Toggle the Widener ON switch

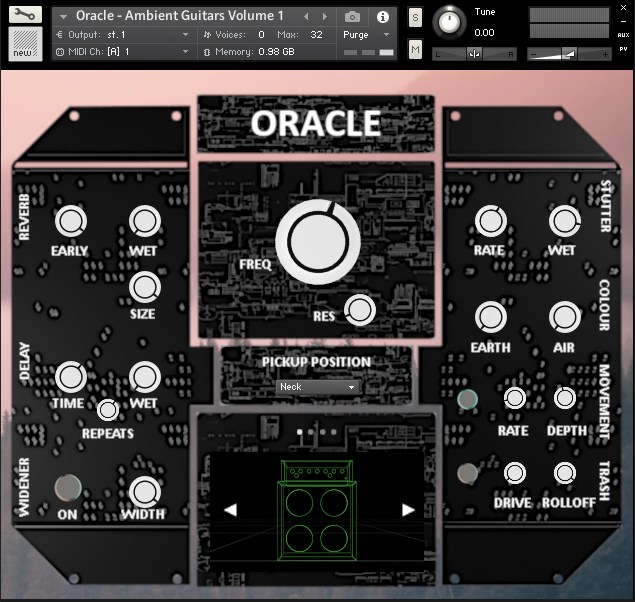(x=68, y=487)
